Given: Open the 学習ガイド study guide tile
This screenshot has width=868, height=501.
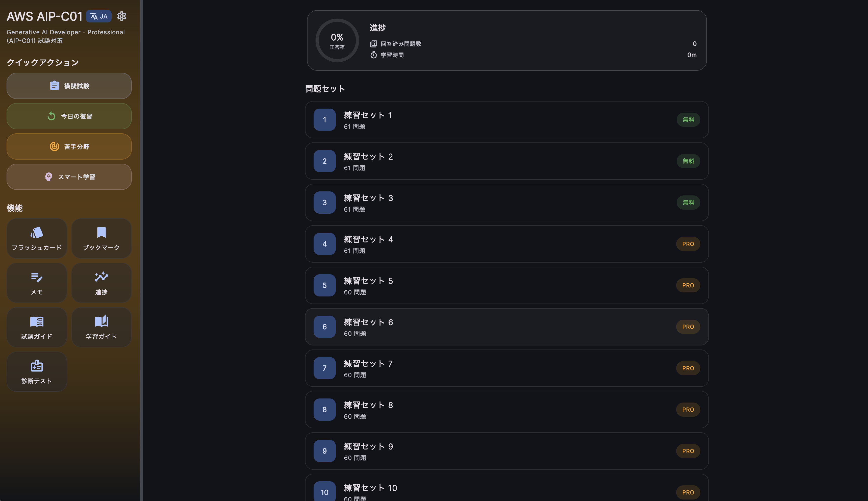Looking at the screenshot, I should (101, 327).
